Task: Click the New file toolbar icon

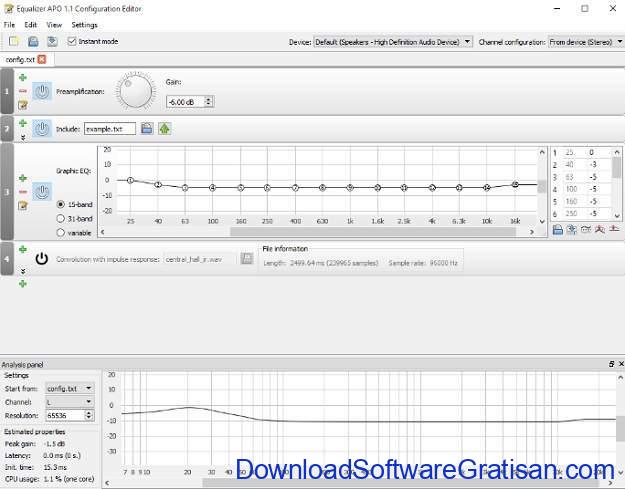Action: 14,41
